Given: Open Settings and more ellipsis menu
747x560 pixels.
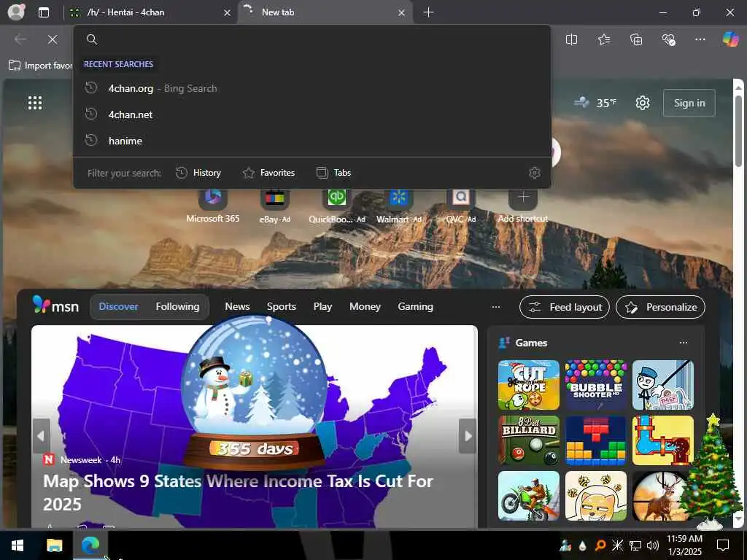Looking at the screenshot, I should coord(700,39).
